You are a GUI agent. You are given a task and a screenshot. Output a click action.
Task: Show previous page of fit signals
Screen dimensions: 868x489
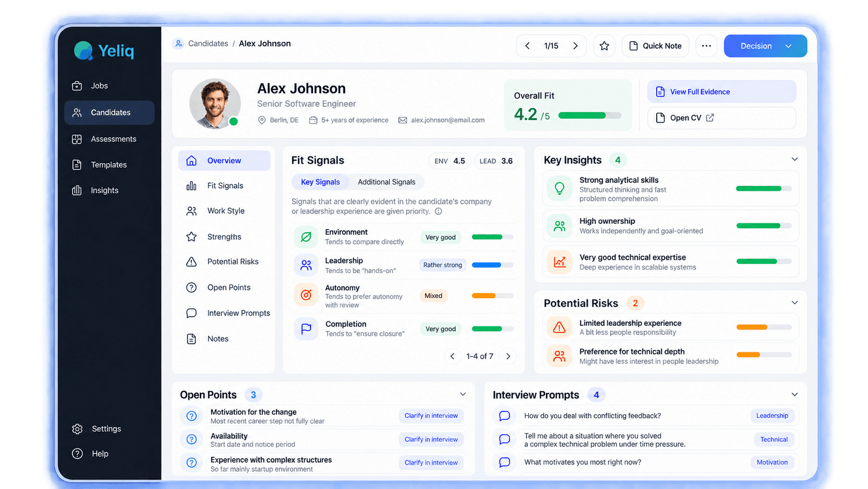[452, 356]
